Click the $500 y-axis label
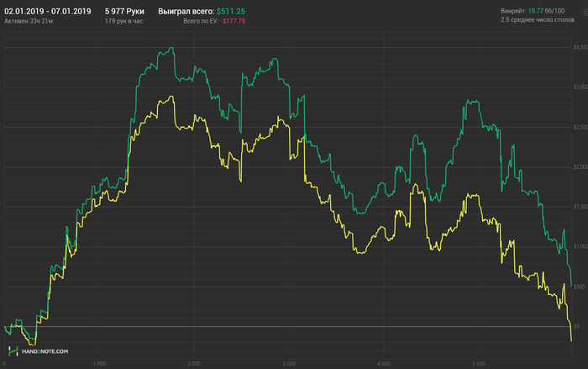The width and height of the screenshot is (588, 369). (579, 287)
